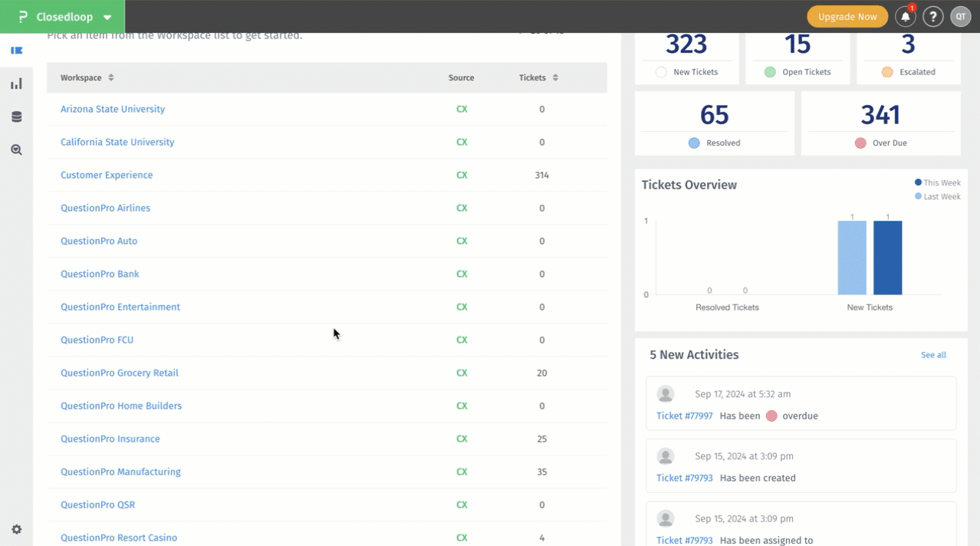Click avatar on Sep 17 activity
The width and height of the screenshot is (980, 546).
point(666,394)
